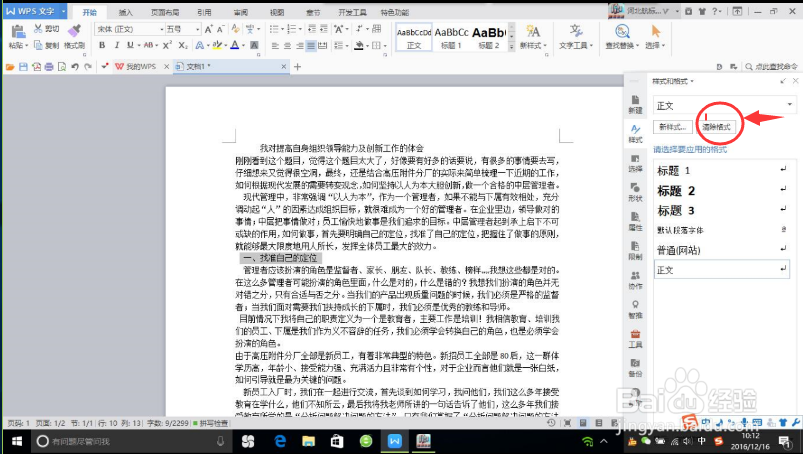Click the character shading A icon

click(254, 45)
